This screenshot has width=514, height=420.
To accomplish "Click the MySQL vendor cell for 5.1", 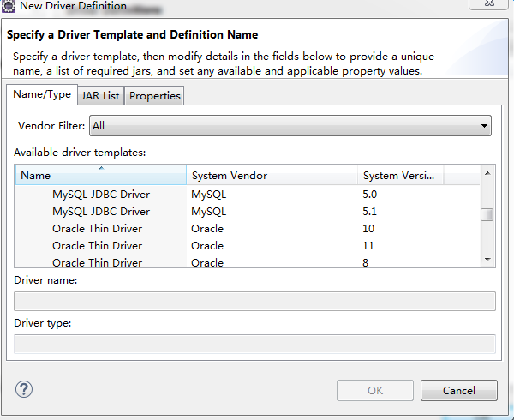I will click(x=209, y=212).
